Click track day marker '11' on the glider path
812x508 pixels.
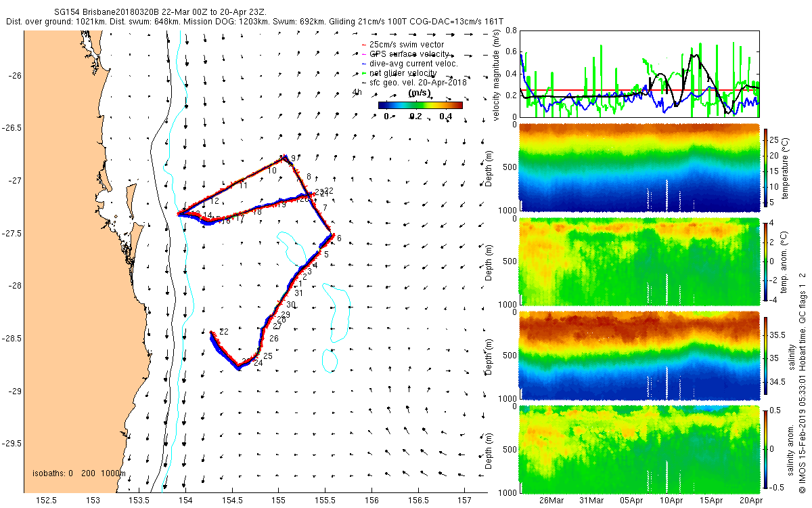point(243,186)
